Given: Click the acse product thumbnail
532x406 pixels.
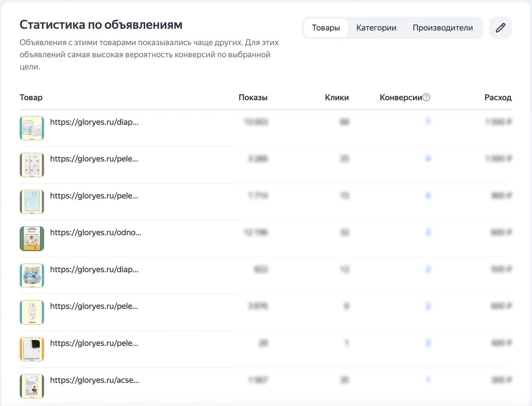Looking at the screenshot, I should point(32,386).
